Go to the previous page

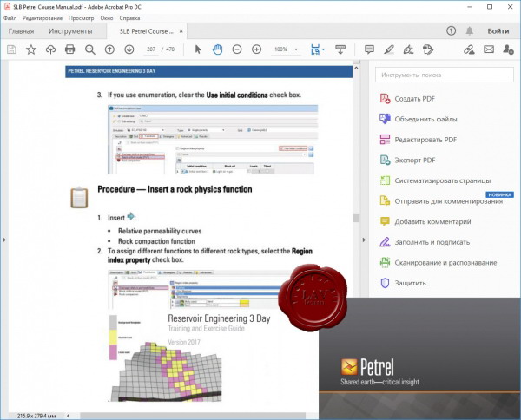[x=109, y=49]
